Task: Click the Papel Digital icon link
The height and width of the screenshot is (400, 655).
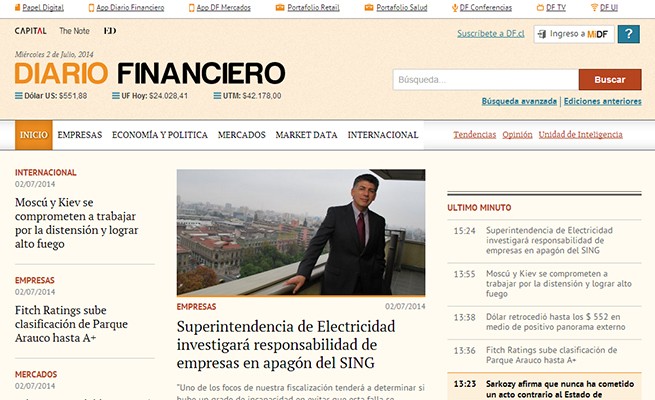Action: [17, 8]
